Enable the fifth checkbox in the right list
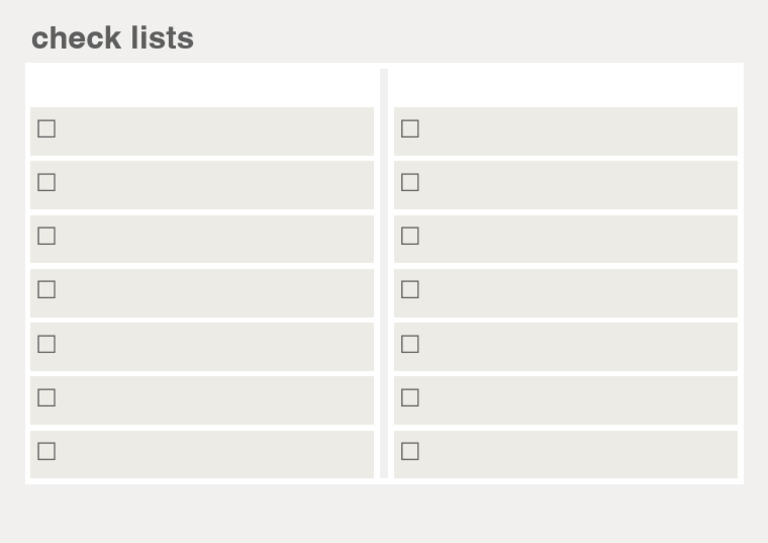 pos(410,344)
